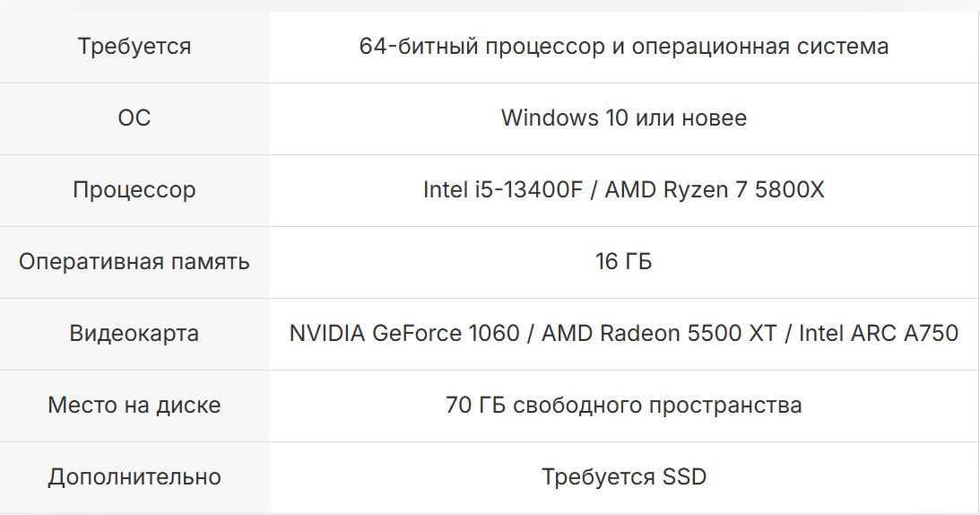This screenshot has height=515, width=980.
Task: Select the "Дополнительно" row label
Action: coord(134,477)
